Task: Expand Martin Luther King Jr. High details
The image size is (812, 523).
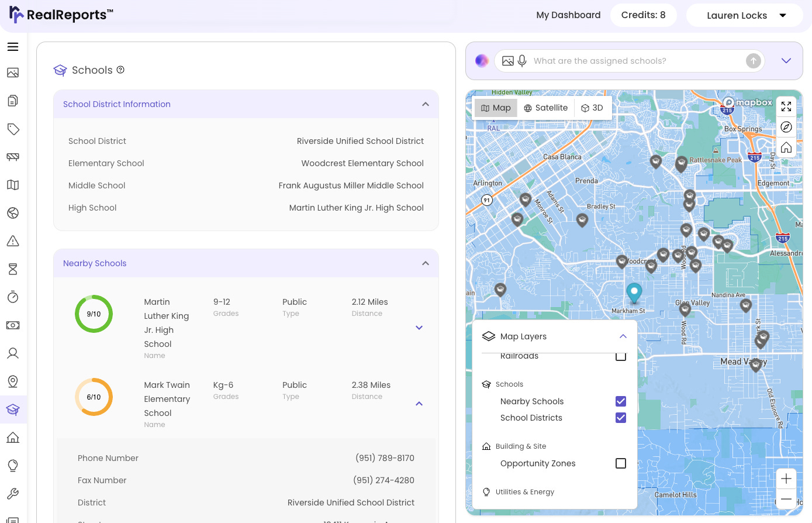Action: click(x=419, y=328)
